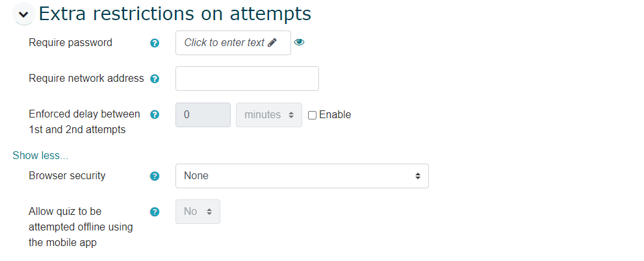Screen dimensions: 644x261
Task: Open the Browser security None dropdown
Action: (302, 176)
